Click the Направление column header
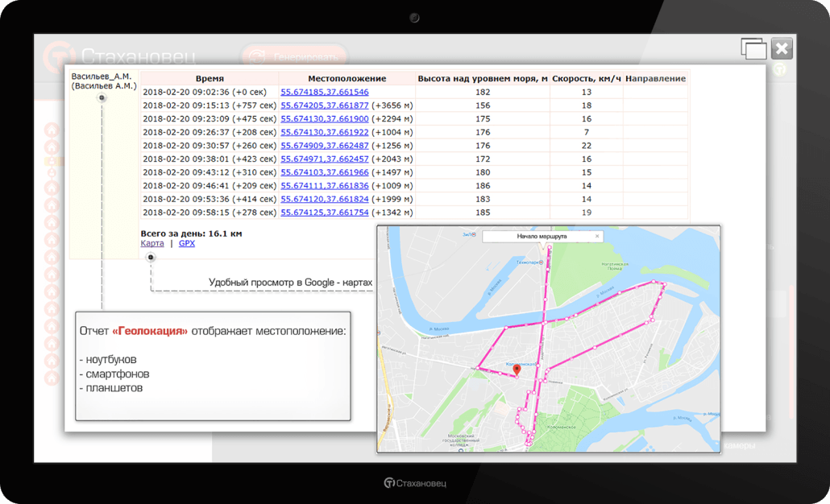This screenshot has width=830, height=504. 655,78
